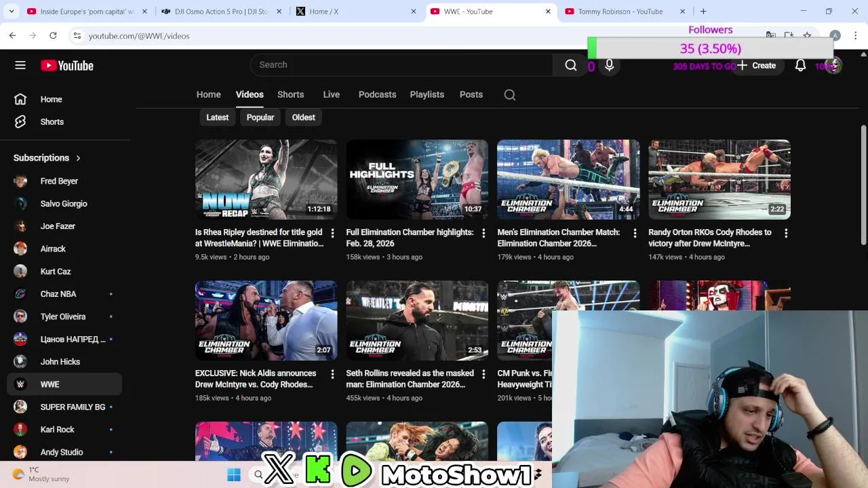Click the Andy Studio channel avatar

pos(20,452)
